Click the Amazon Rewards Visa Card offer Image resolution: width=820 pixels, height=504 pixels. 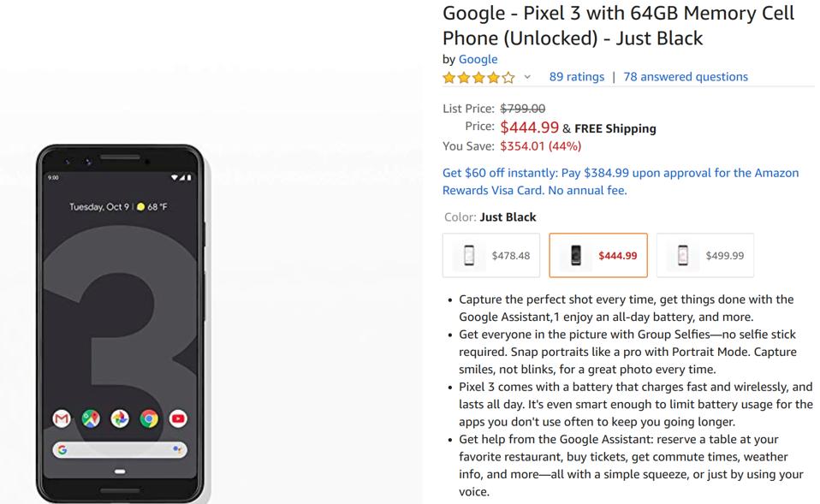tap(621, 181)
